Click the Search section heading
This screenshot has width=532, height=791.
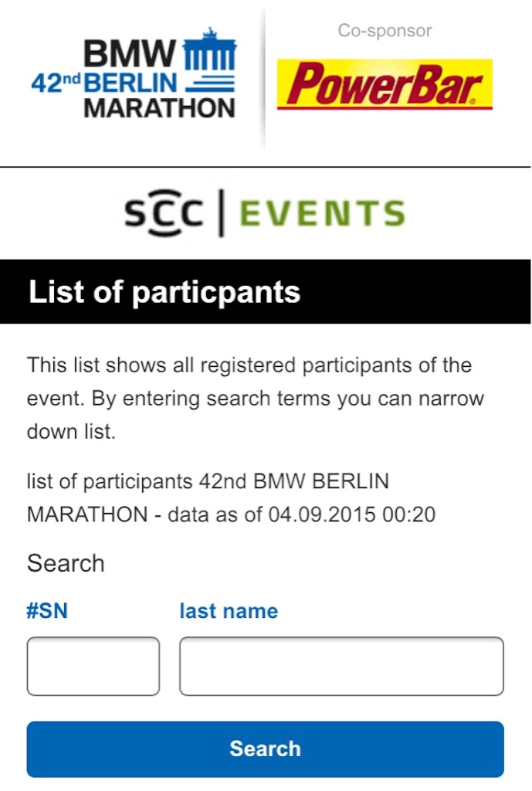pos(66,563)
